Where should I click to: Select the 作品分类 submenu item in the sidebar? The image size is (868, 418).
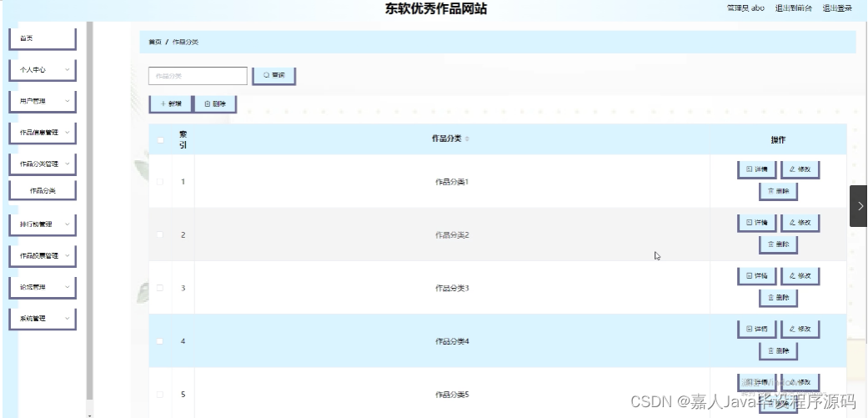click(x=42, y=190)
